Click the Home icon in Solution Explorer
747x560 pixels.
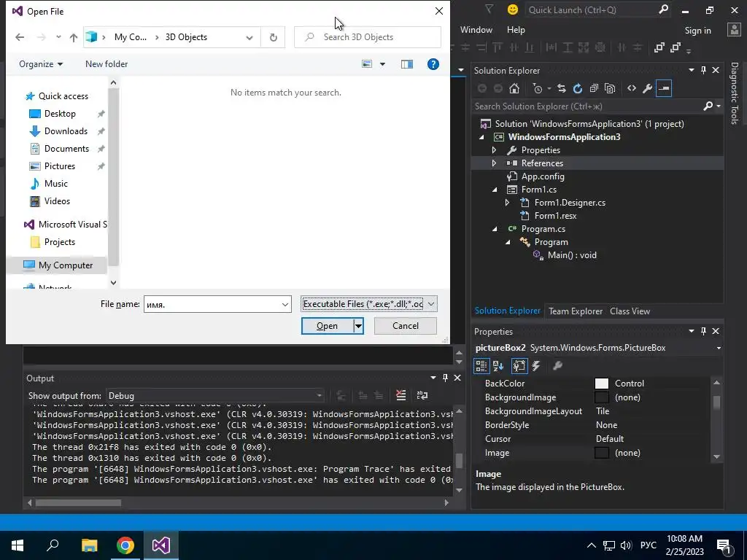(514, 88)
